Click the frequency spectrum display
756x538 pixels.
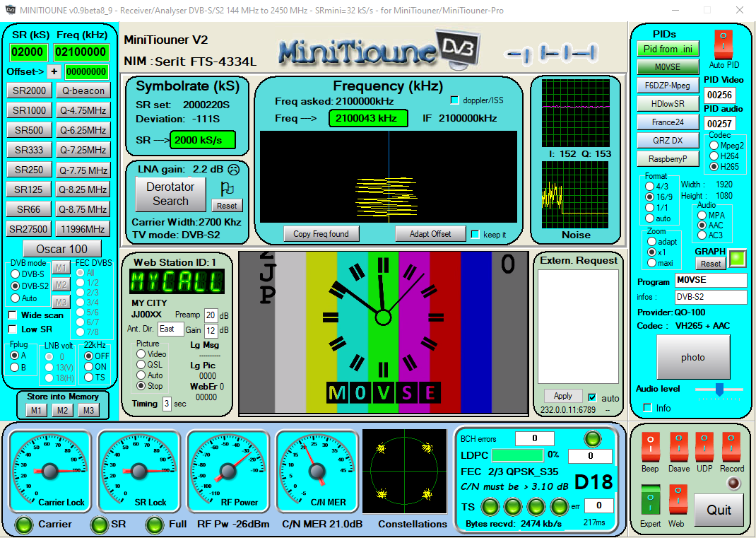(389, 177)
